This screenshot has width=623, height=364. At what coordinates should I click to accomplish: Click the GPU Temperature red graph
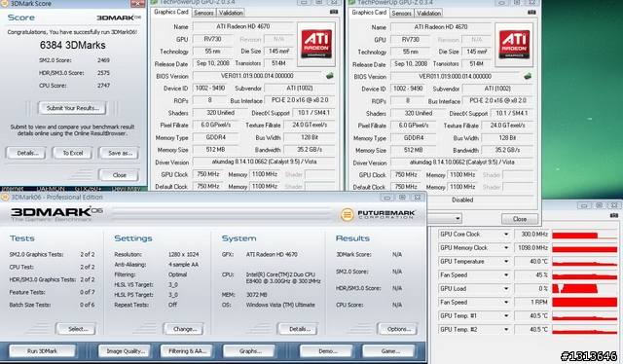(x=585, y=262)
